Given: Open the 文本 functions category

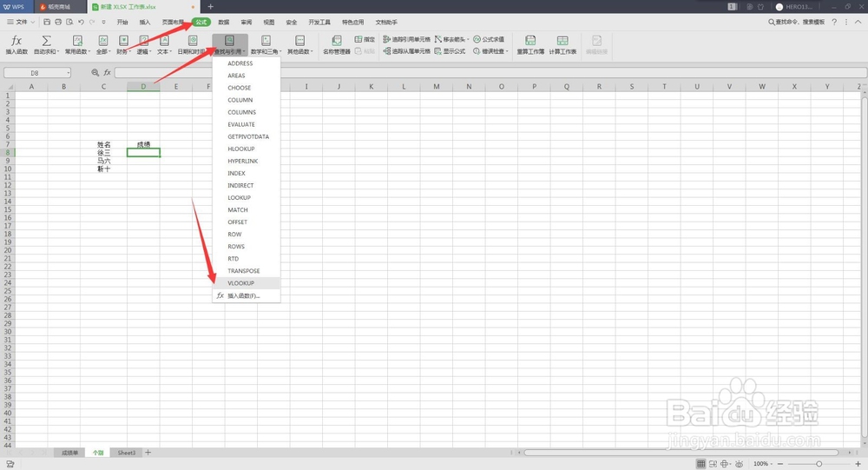Looking at the screenshot, I should click(164, 44).
